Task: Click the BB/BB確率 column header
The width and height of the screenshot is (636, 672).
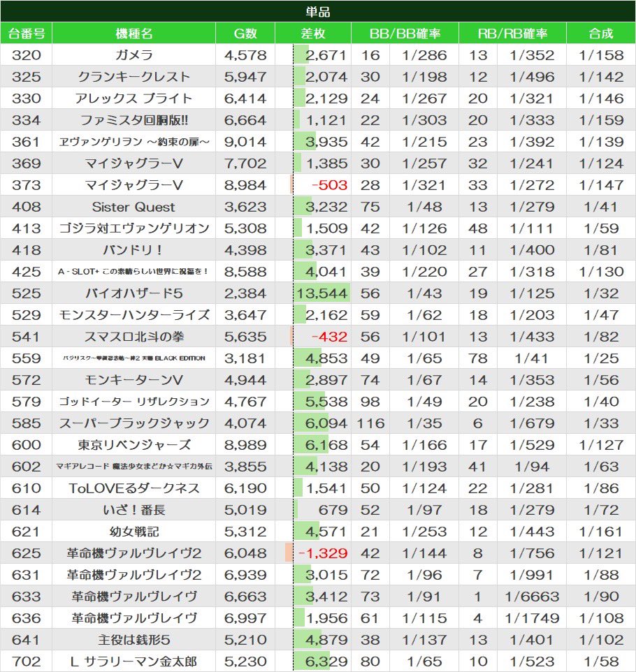Action: tap(405, 34)
